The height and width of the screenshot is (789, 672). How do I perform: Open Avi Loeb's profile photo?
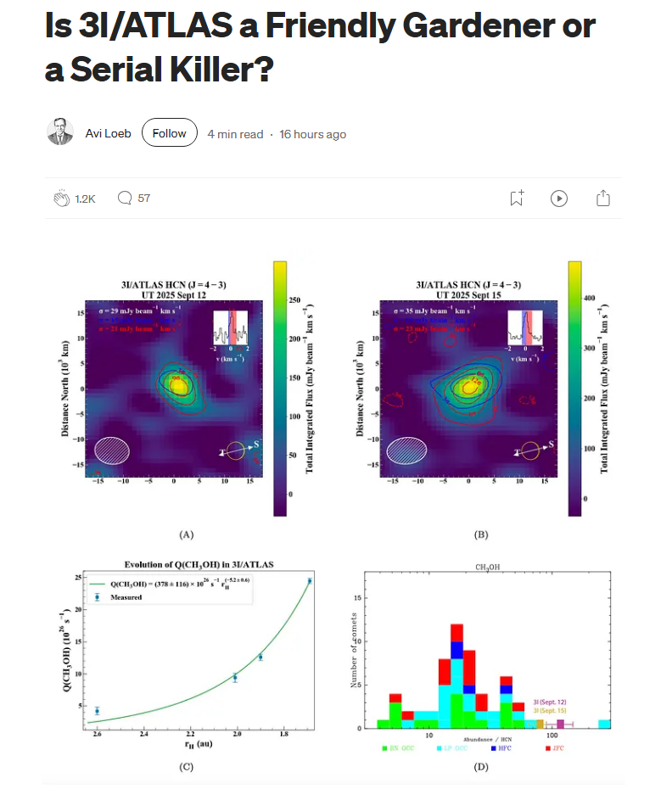59,133
